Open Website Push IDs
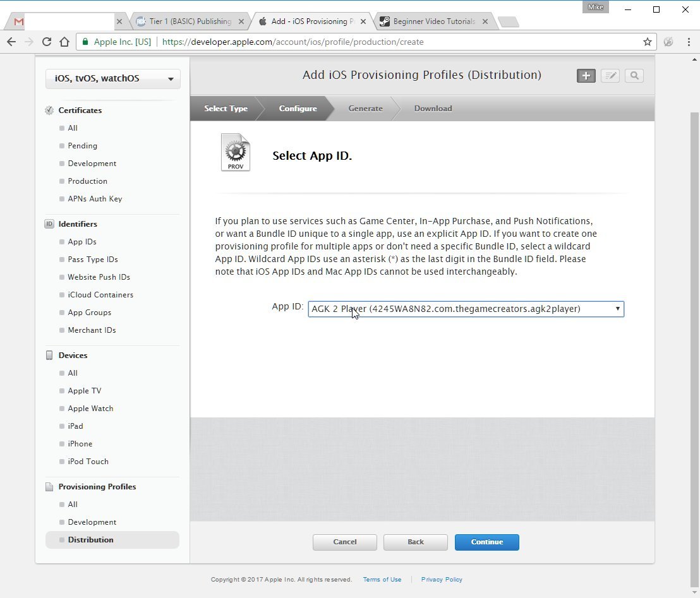This screenshot has height=598, width=700. [99, 277]
